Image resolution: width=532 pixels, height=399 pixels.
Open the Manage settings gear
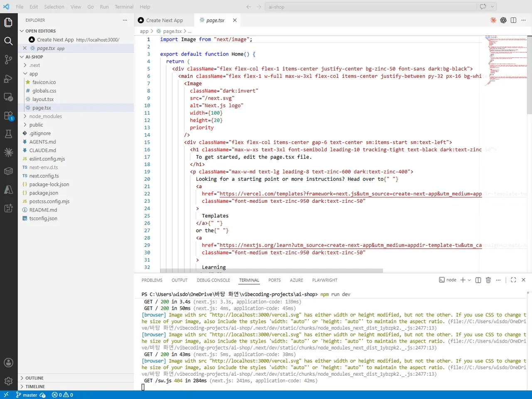(x=8, y=381)
